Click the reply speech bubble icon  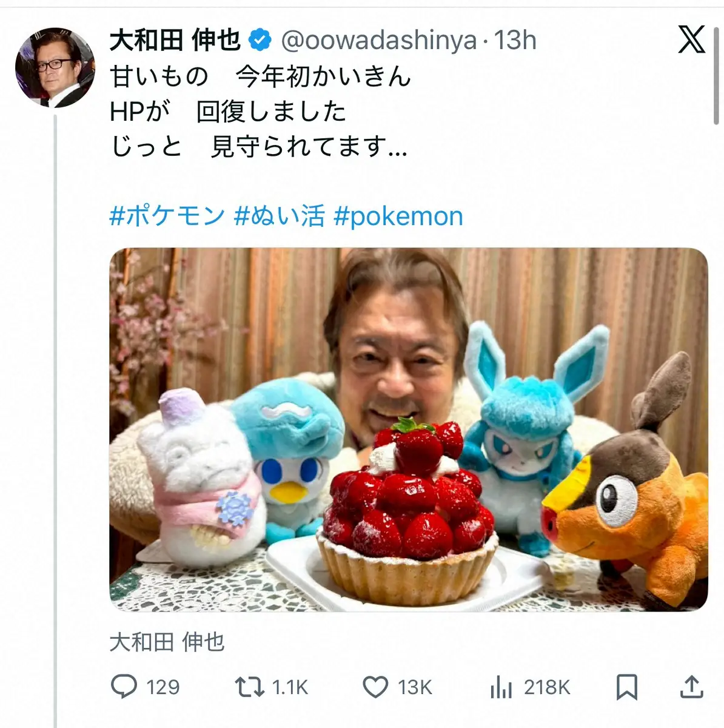coord(124,687)
